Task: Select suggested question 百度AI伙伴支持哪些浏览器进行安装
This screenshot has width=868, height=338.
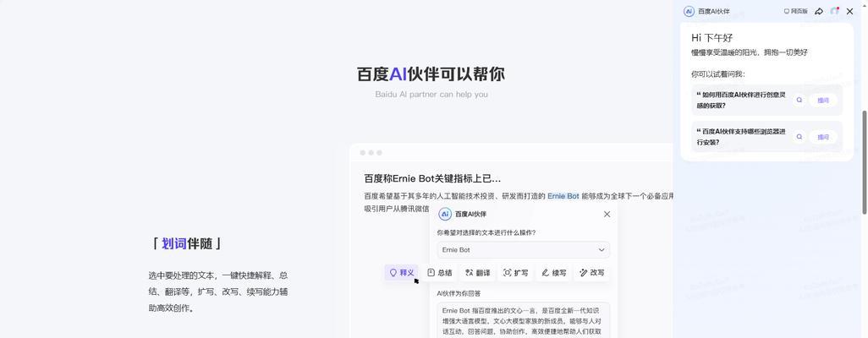Action: pos(741,137)
